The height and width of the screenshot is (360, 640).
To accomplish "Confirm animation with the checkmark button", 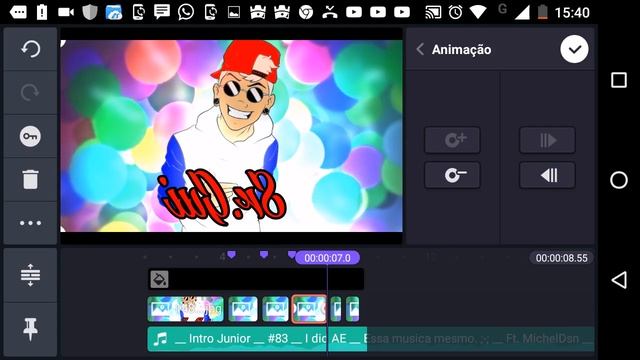I will pyautogui.click(x=574, y=49).
